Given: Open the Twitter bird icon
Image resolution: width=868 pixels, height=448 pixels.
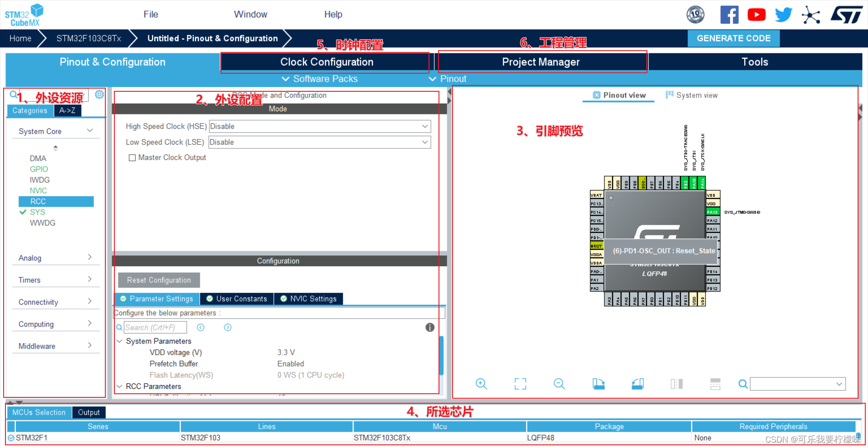Looking at the screenshot, I should click(783, 14).
